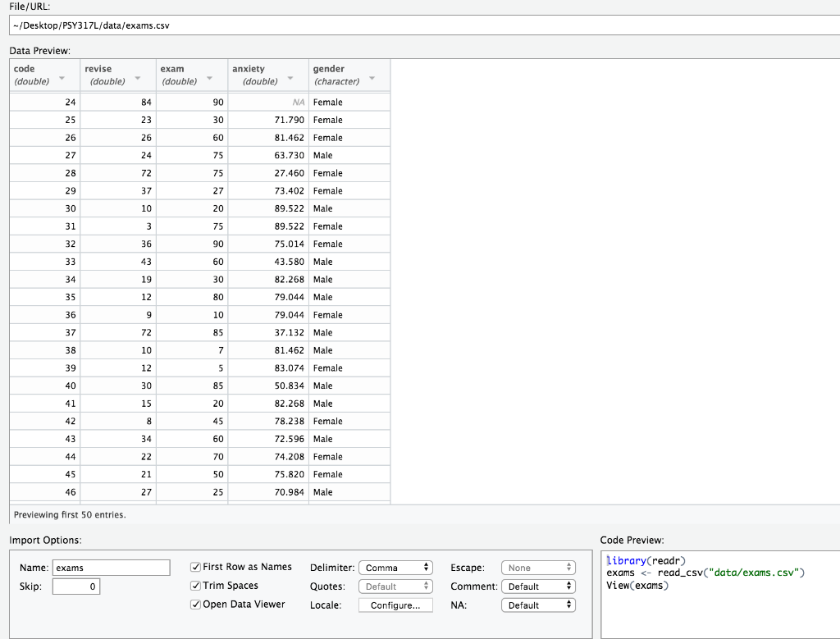Open the Delimiter combo box
The image size is (840, 639).
(395, 567)
